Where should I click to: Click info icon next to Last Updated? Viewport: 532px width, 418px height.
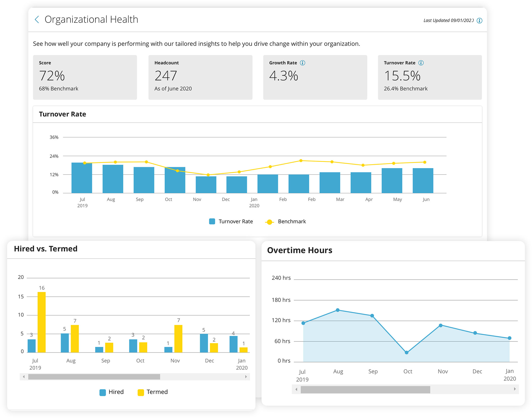479,21
